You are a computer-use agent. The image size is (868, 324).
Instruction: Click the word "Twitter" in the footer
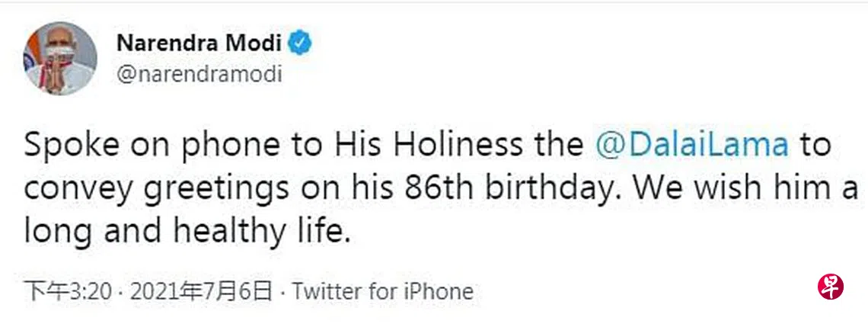[x=327, y=291]
